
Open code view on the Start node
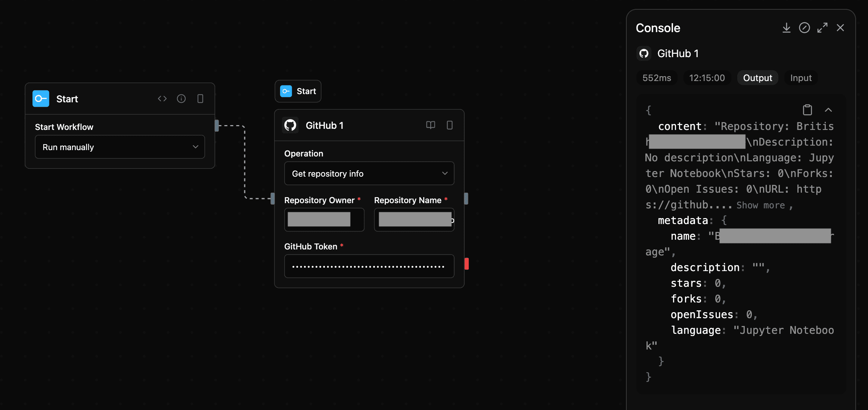click(162, 99)
